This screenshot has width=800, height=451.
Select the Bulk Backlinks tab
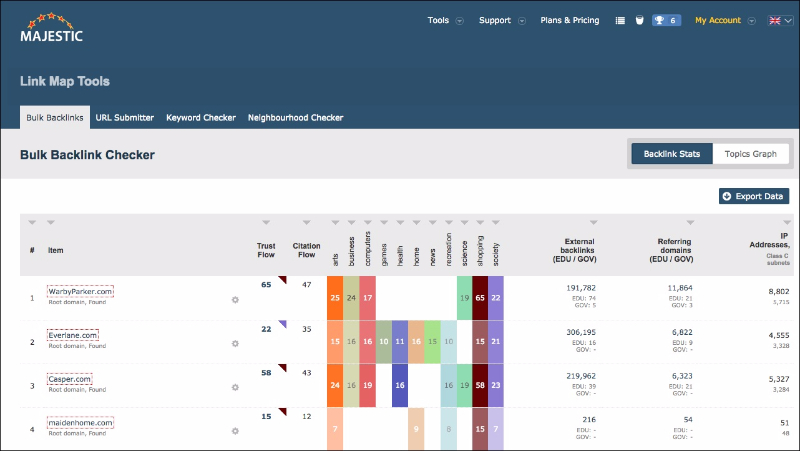click(x=55, y=117)
